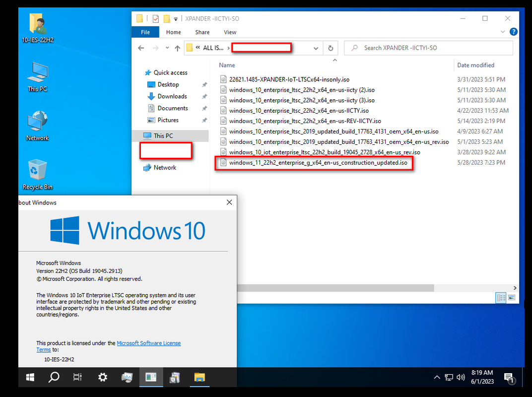Click the horizontal scrollbar thumb in Explorer
The width and height of the screenshot is (532, 397).
coord(335,288)
